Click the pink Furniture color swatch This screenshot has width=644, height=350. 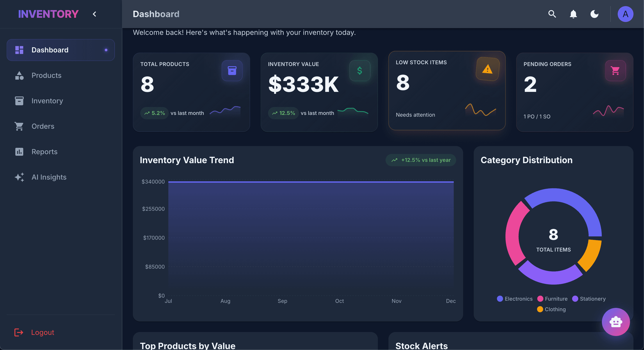pos(541,298)
